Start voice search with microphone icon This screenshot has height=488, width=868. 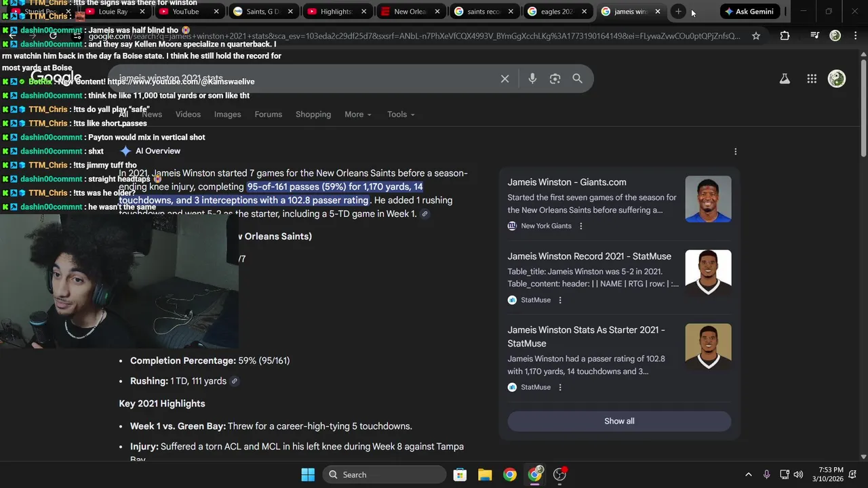(x=532, y=79)
